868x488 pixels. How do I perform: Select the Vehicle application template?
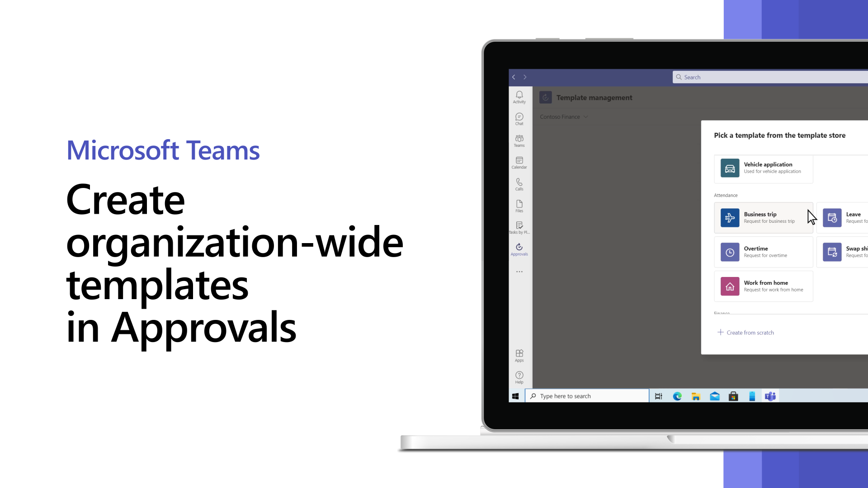(764, 168)
